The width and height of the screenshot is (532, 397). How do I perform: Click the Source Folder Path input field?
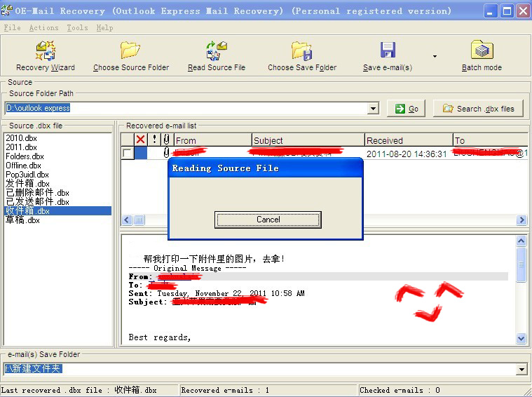[x=186, y=108]
